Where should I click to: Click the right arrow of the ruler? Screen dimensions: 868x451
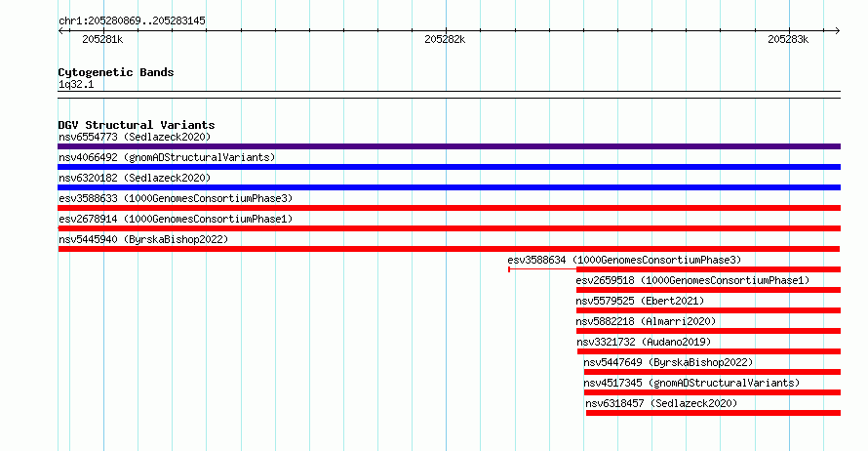pyautogui.click(x=837, y=30)
